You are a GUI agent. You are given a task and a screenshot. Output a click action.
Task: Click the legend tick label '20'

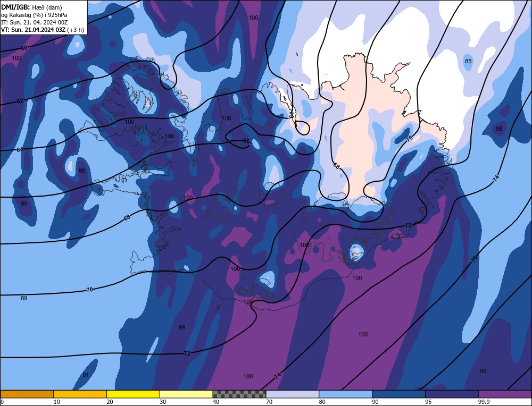click(110, 402)
